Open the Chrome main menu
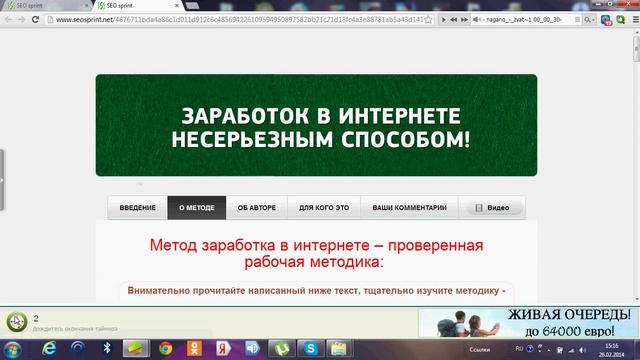 tap(636, 20)
